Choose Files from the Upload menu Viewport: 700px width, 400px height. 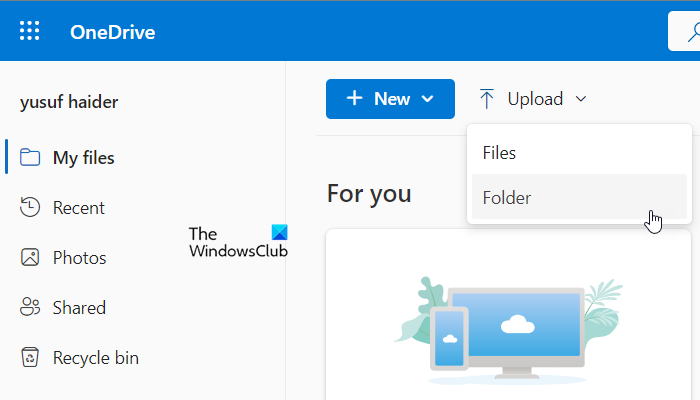[579, 153]
